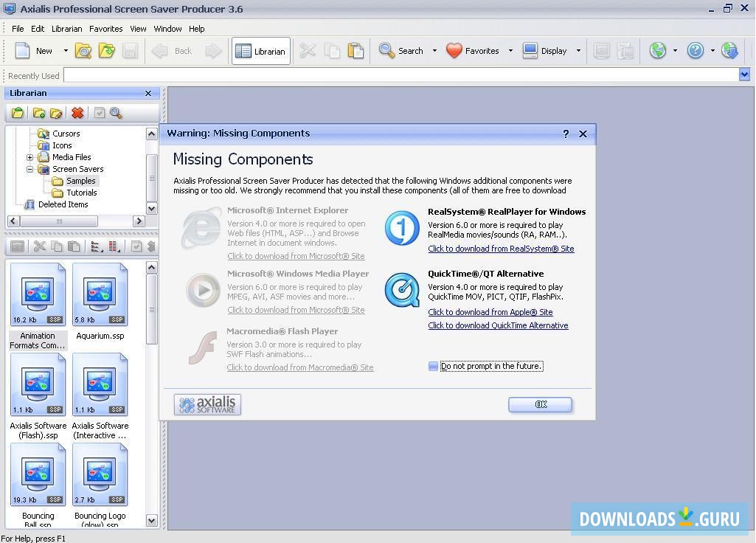Open the Recently Used combo box dropdown
Viewport: 756px width, 543px height.
coord(744,75)
